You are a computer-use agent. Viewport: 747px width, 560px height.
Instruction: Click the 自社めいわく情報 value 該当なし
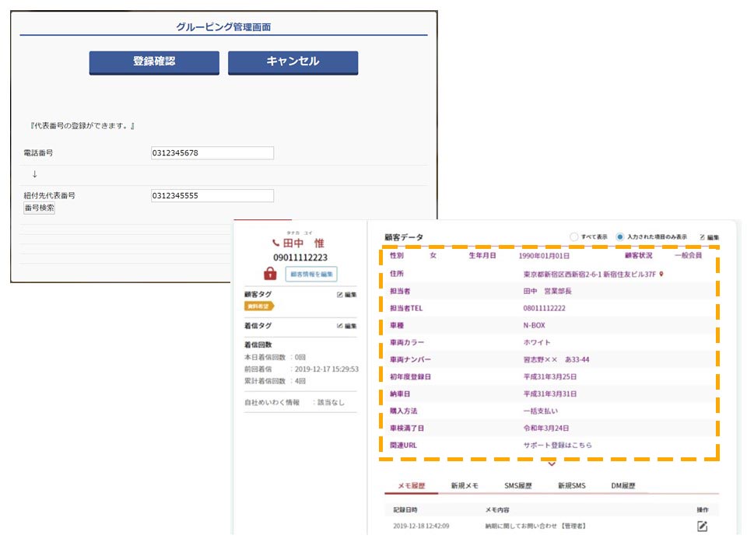(331, 402)
